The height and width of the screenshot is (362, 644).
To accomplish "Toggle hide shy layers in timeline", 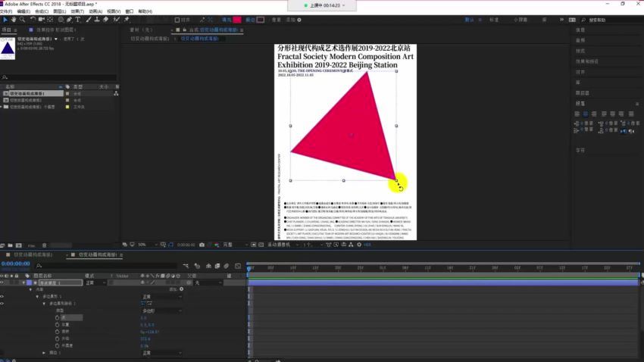I will point(208,266).
